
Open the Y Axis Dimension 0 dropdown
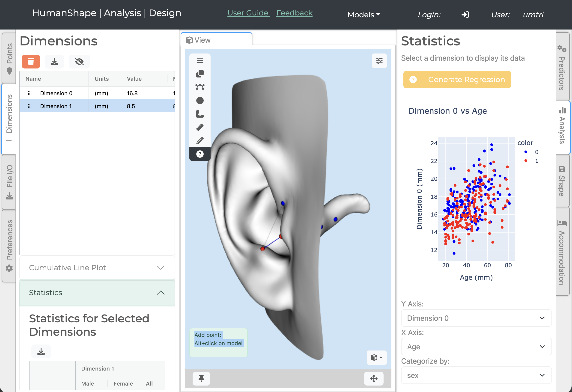pyautogui.click(x=476, y=318)
